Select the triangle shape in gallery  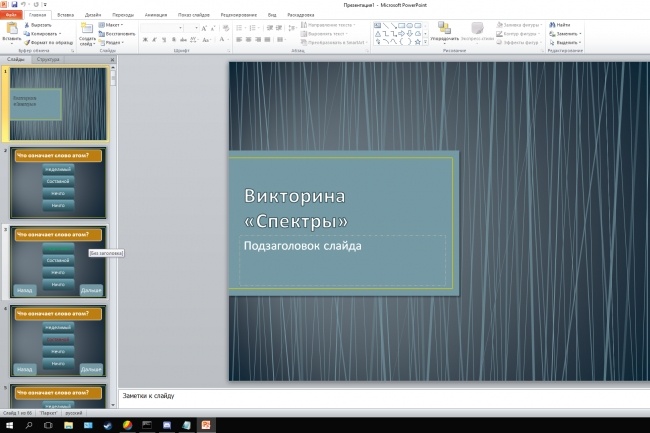[378, 34]
